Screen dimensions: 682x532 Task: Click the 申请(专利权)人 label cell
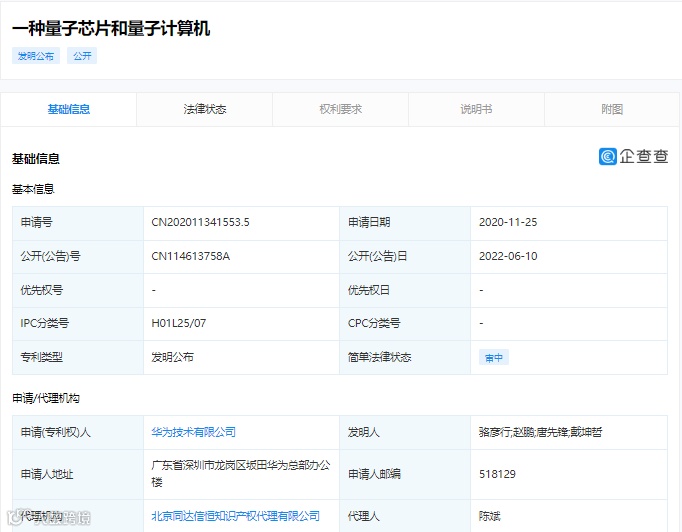(78, 432)
